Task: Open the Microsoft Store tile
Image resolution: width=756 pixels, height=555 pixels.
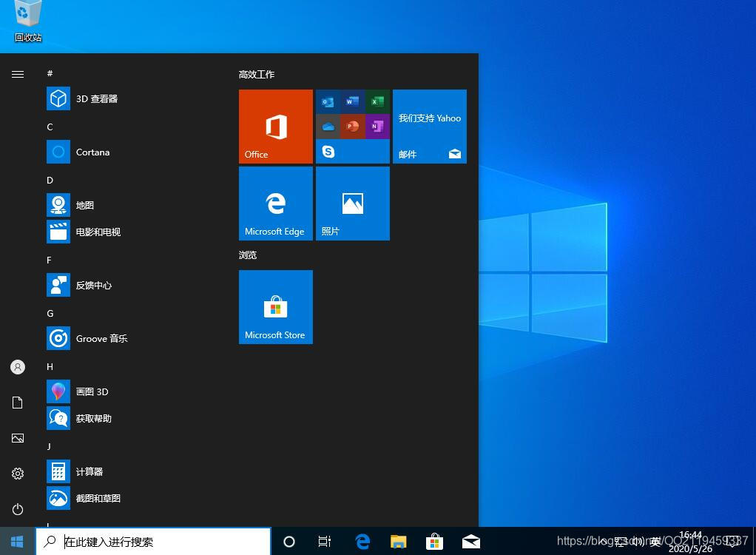Action: tap(276, 307)
